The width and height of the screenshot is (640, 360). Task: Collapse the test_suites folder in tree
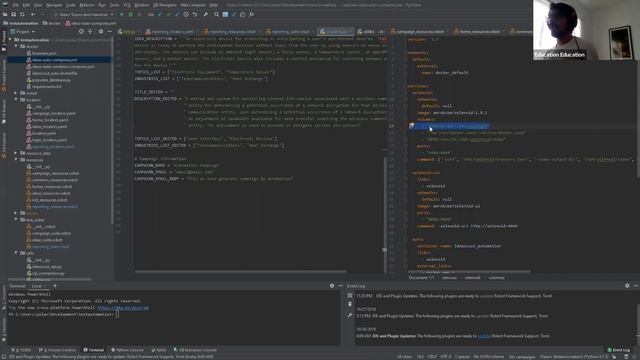click(x=16, y=220)
